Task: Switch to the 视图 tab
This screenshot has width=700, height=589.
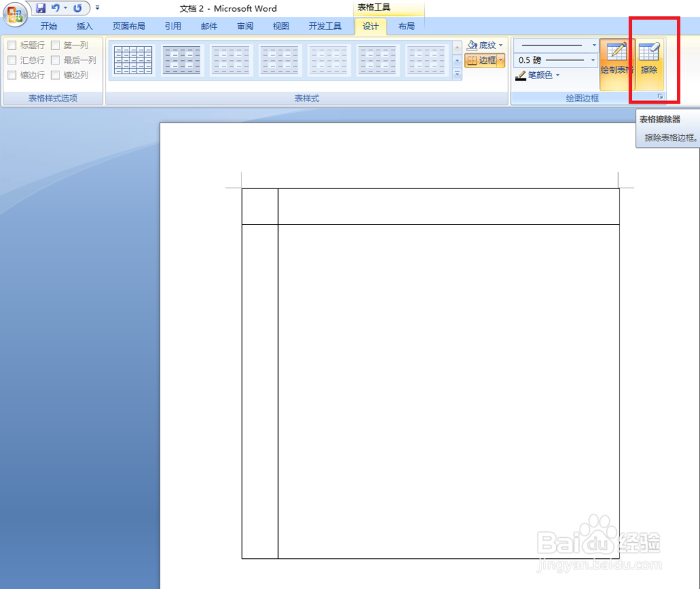Action: 281,27
